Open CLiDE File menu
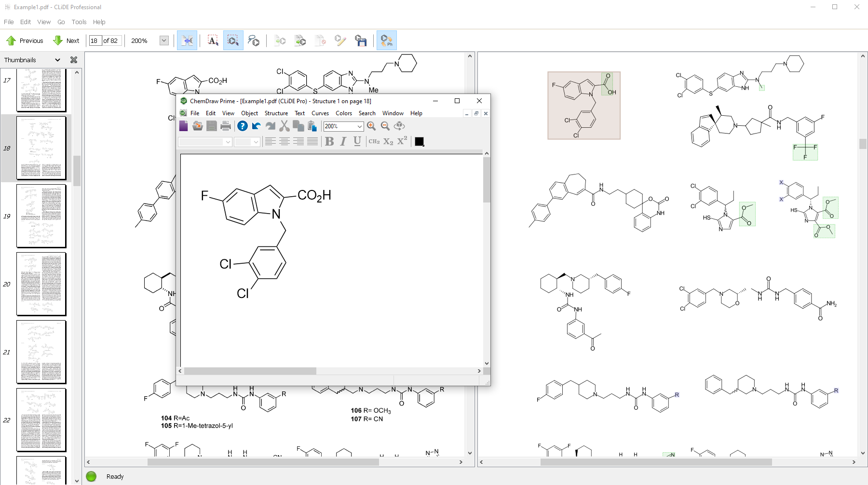 pyautogui.click(x=9, y=22)
